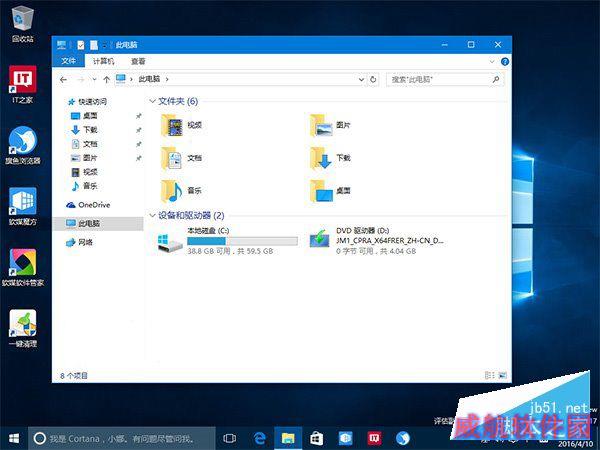The width and height of the screenshot is (600, 450).
Task: Open the address bar history dropdown
Action: point(361,80)
